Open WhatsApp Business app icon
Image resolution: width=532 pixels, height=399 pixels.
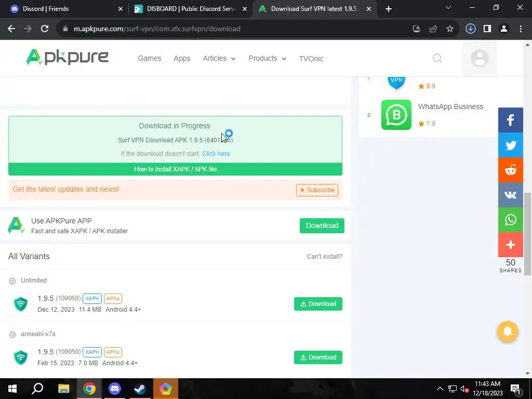(396, 115)
